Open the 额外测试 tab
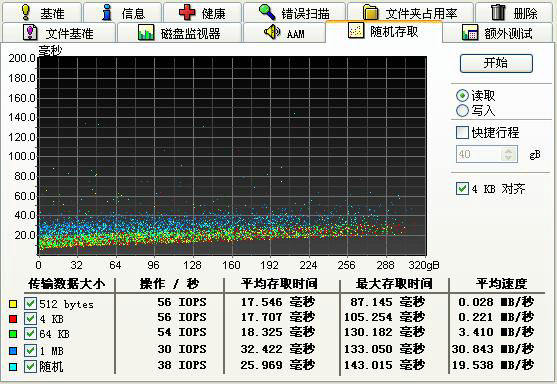 [498, 33]
